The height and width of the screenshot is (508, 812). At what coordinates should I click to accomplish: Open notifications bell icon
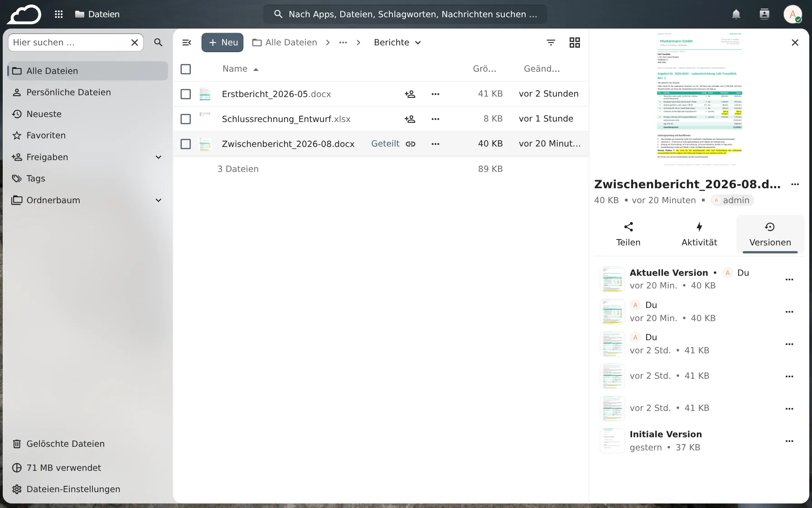736,14
